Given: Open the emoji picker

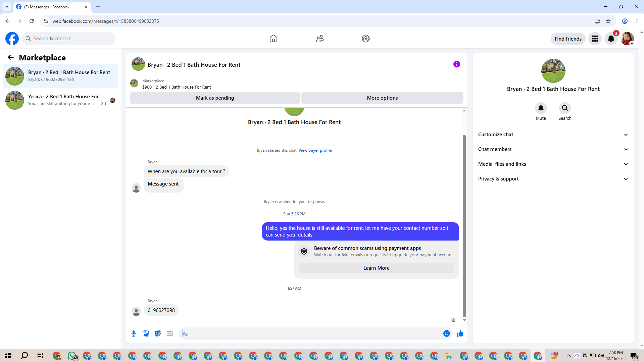Looking at the screenshot, I should point(446,333).
